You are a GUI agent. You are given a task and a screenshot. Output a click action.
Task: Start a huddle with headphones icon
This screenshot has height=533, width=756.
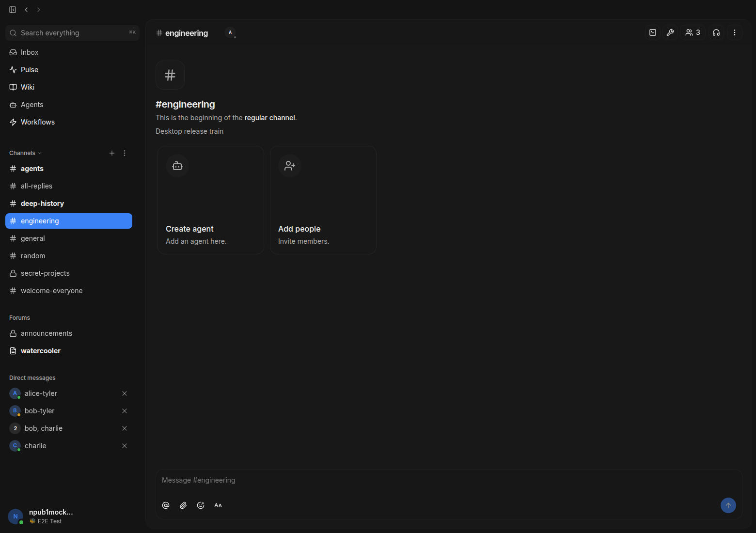coord(716,32)
